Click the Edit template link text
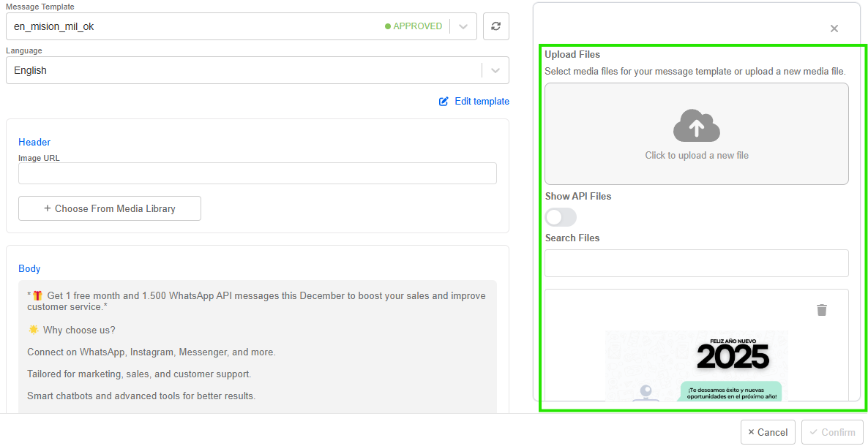 pyautogui.click(x=482, y=102)
